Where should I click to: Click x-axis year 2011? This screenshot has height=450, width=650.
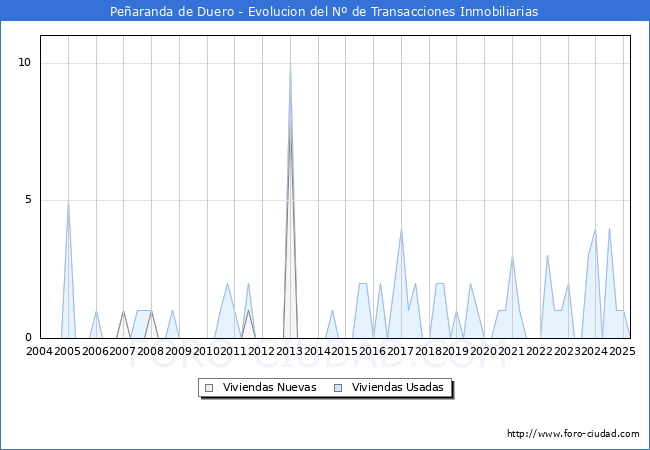click(x=233, y=351)
